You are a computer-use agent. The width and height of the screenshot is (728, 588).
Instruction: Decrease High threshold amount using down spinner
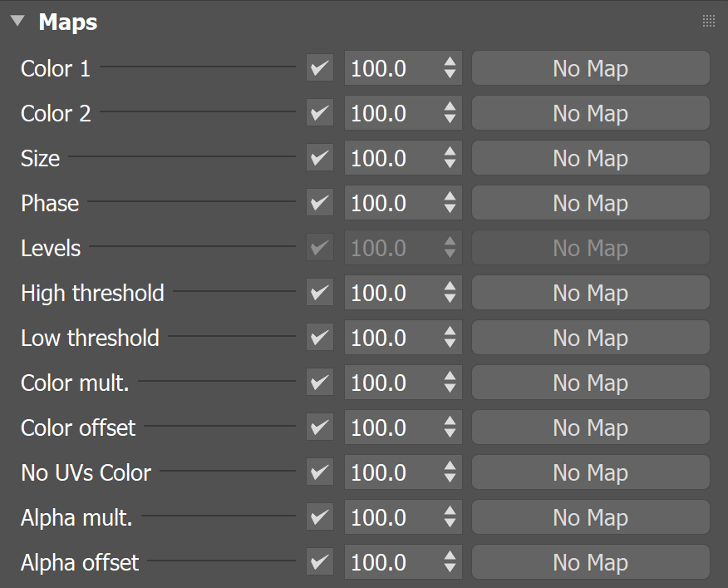coord(450,298)
